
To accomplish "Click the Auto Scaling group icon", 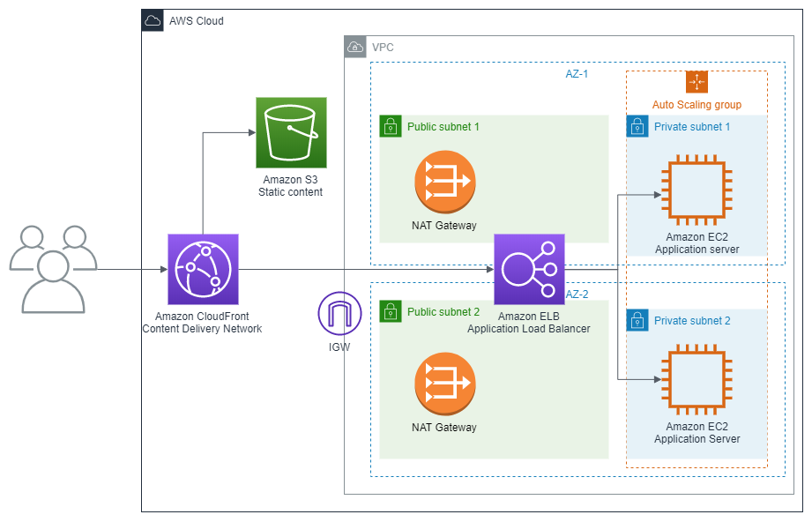I will point(697,82).
